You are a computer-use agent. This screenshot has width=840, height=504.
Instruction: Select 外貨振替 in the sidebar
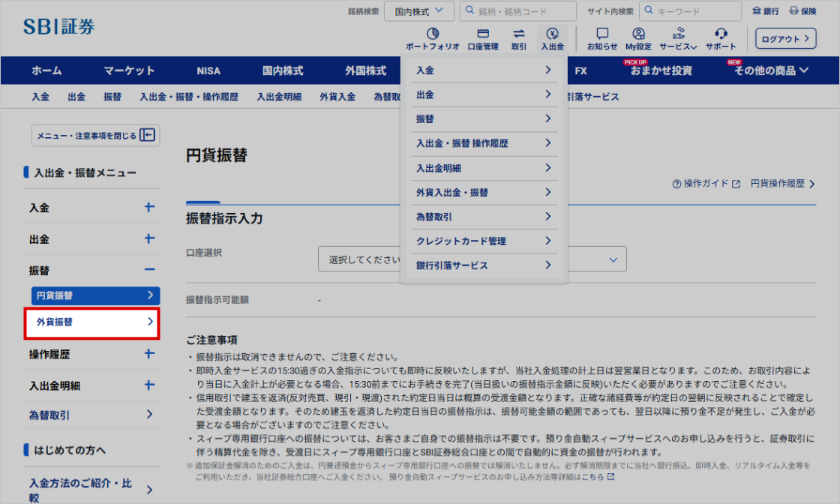(x=91, y=322)
